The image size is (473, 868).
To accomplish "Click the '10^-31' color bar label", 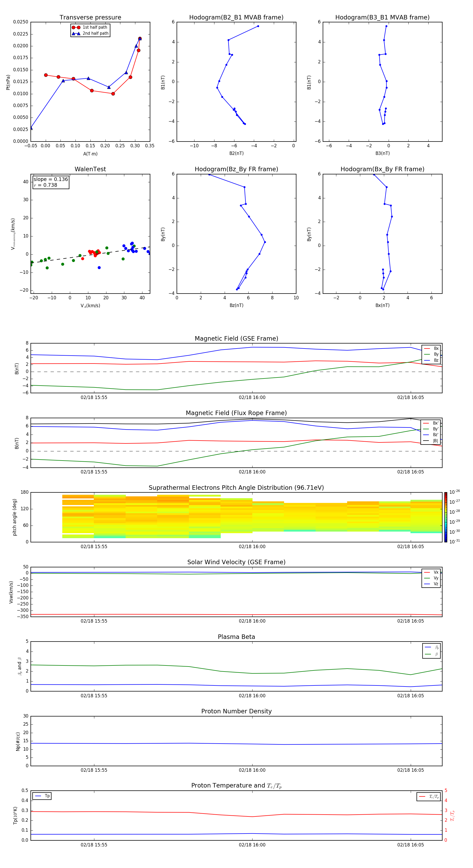I will pos(455,542).
